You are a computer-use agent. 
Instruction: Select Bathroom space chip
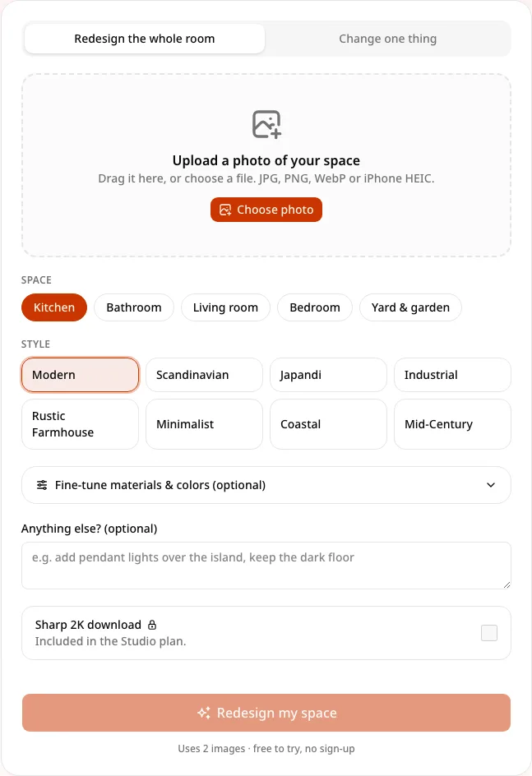tap(134, 307)
